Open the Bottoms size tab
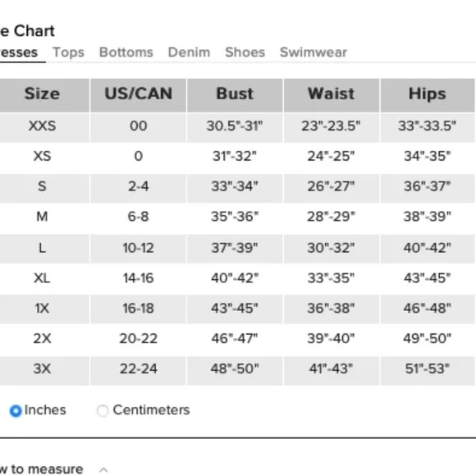This screenshot has height=476, width=476. point(126,53)
